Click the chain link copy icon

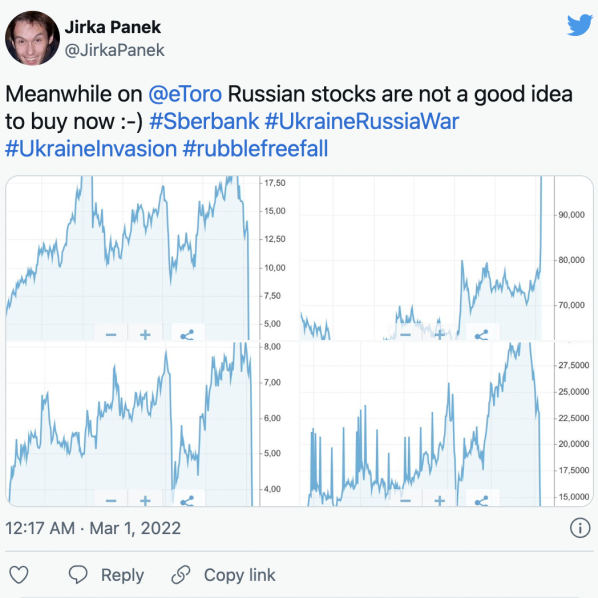181,575
